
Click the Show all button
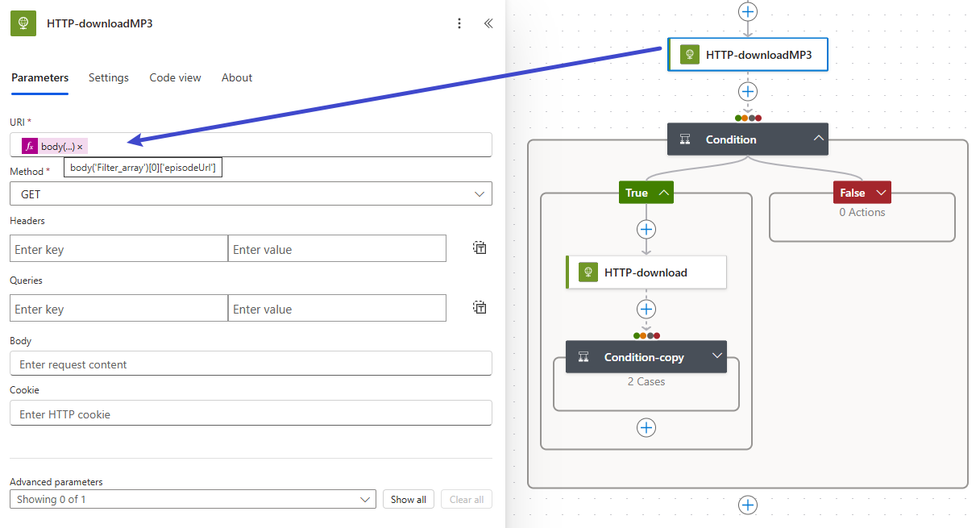[409, 500]
